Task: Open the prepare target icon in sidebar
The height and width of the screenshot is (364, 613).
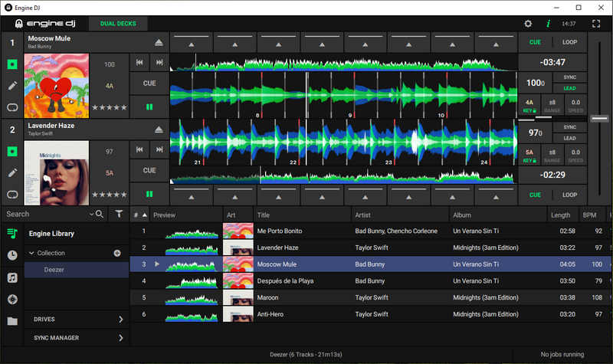Action: click(x=12, y=299)
